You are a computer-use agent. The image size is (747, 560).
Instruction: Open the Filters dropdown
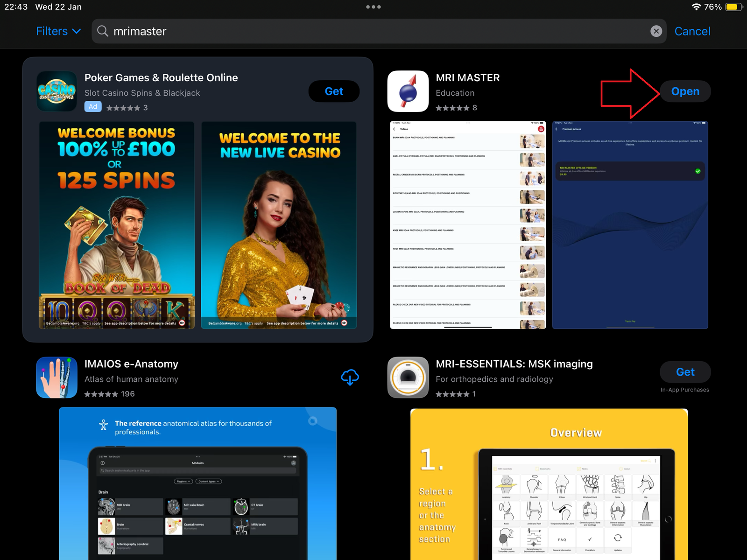58,31
